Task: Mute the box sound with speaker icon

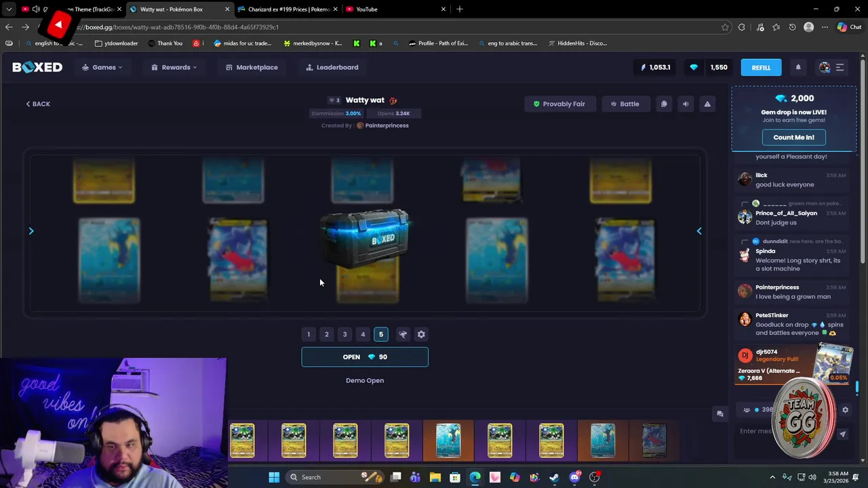Action: 686,104
